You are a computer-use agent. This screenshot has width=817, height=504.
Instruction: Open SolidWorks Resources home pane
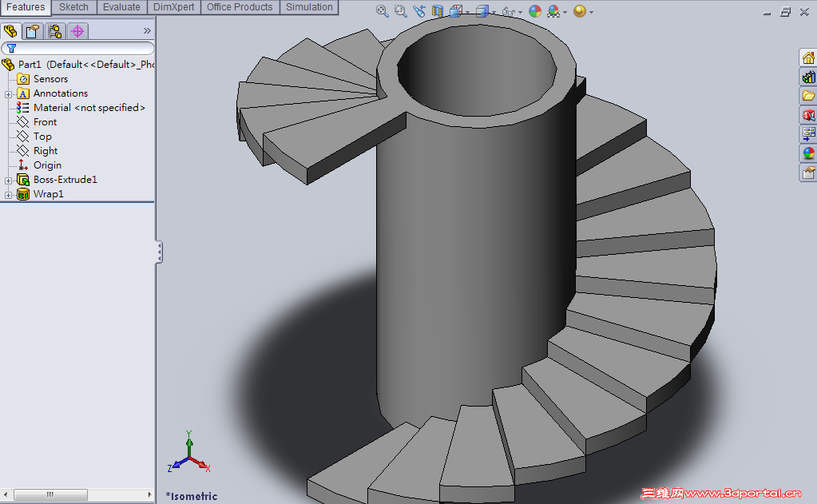(x=808, y=58)
